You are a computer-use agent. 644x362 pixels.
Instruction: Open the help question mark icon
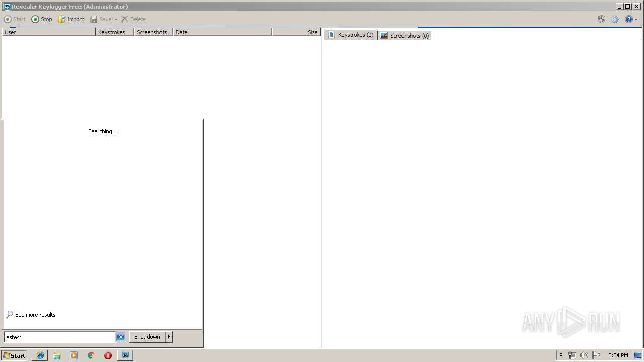628,19
